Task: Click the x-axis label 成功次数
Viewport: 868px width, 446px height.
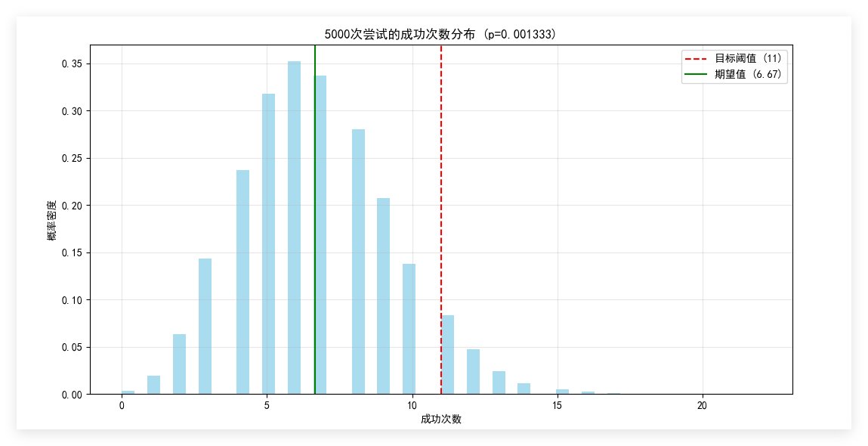Action: coord(440,419)
